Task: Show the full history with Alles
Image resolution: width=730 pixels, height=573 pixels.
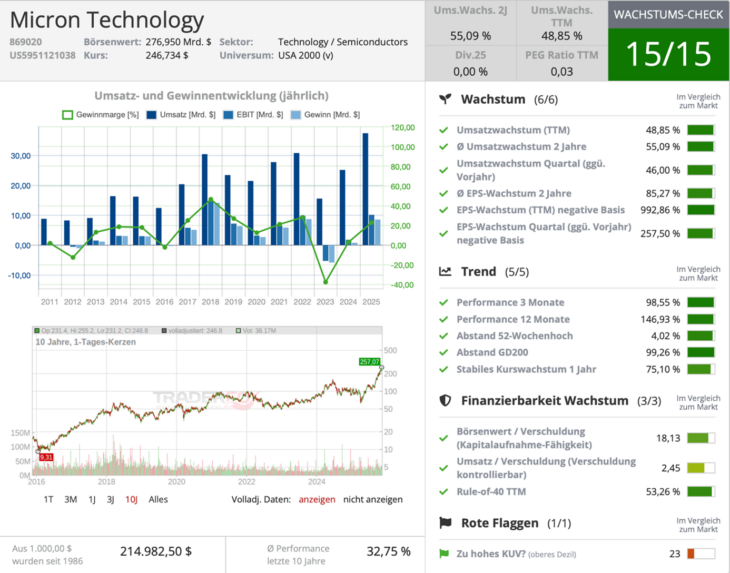Action: (x=158, y=499)
